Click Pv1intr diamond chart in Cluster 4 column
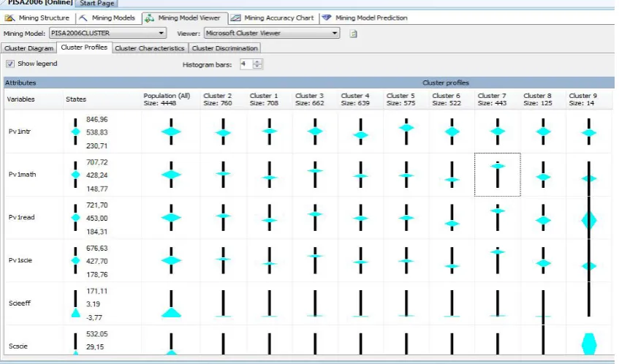 click(360, 132)
